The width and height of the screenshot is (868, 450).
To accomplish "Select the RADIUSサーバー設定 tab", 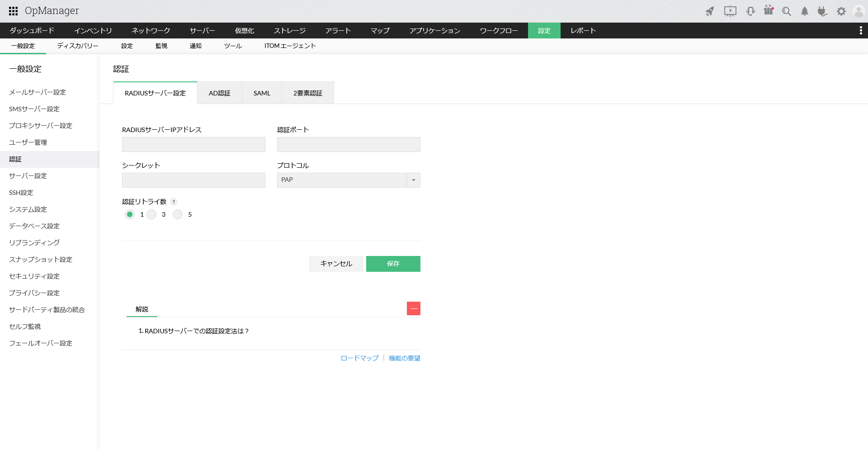I will click(155, 93).
